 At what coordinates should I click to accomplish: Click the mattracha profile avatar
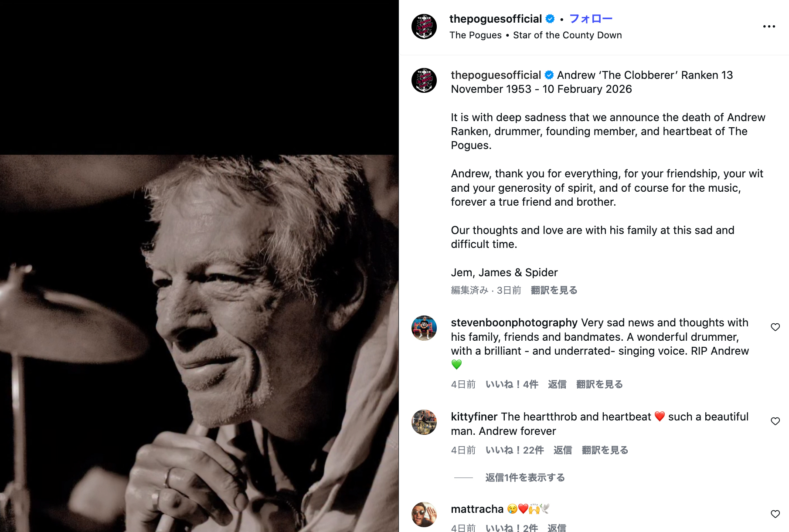point(424,515)
